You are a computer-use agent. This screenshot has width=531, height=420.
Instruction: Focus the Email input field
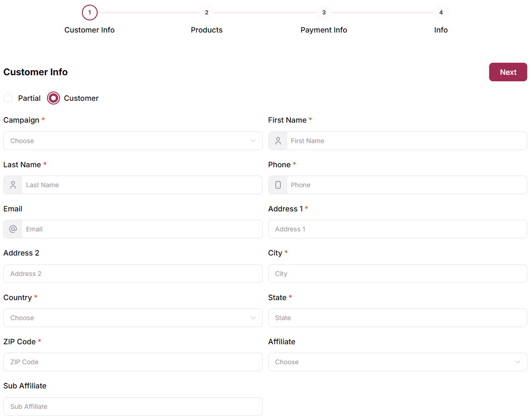[x=142, y=229]
